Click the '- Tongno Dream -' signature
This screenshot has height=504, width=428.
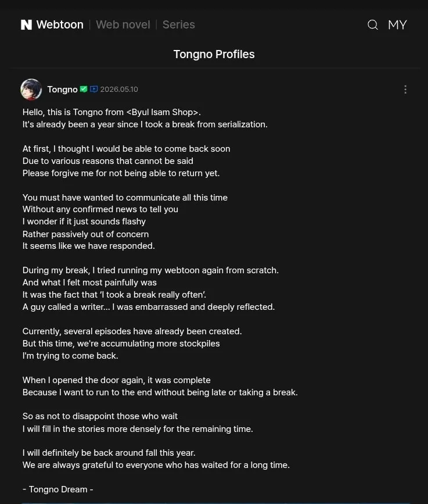[58, 489]
